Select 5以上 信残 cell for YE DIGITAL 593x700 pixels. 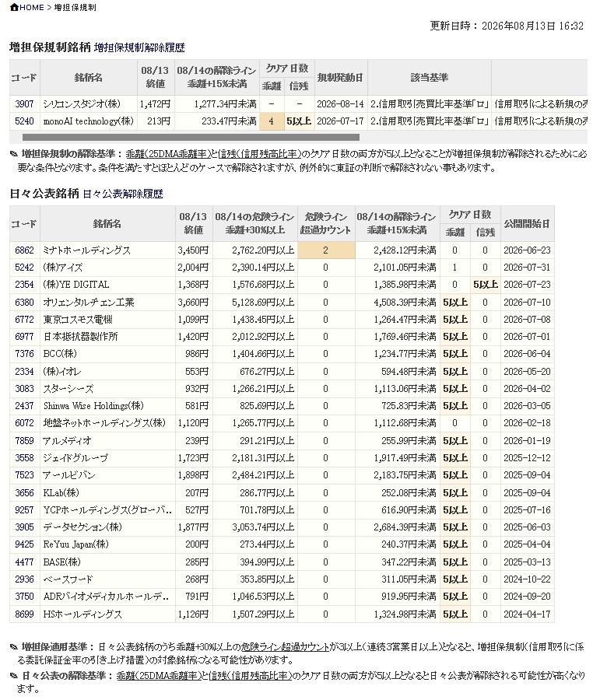click(x=486, y=285)
